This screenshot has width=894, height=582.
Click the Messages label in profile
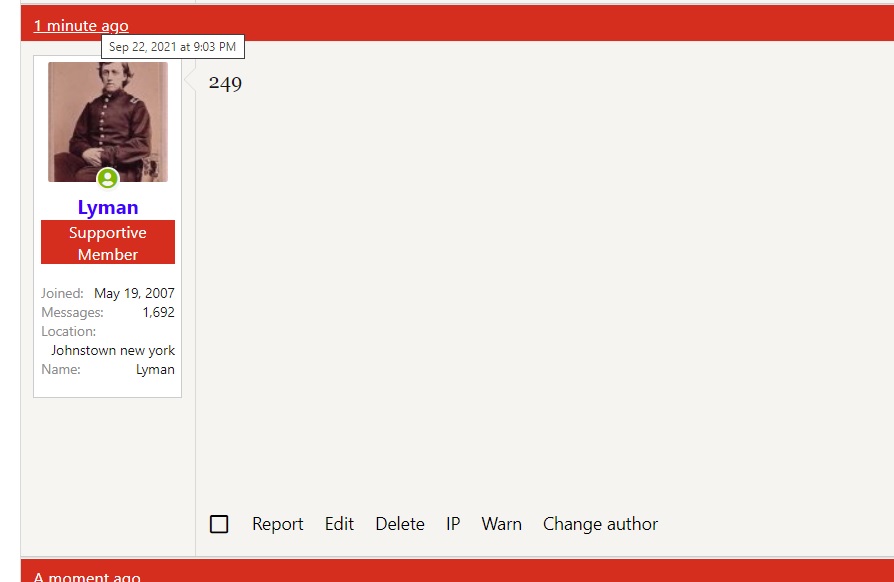point(72,312)
